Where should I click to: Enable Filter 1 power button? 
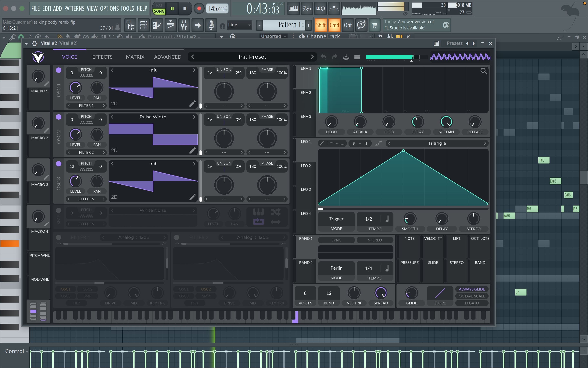[x=59, y=237]
